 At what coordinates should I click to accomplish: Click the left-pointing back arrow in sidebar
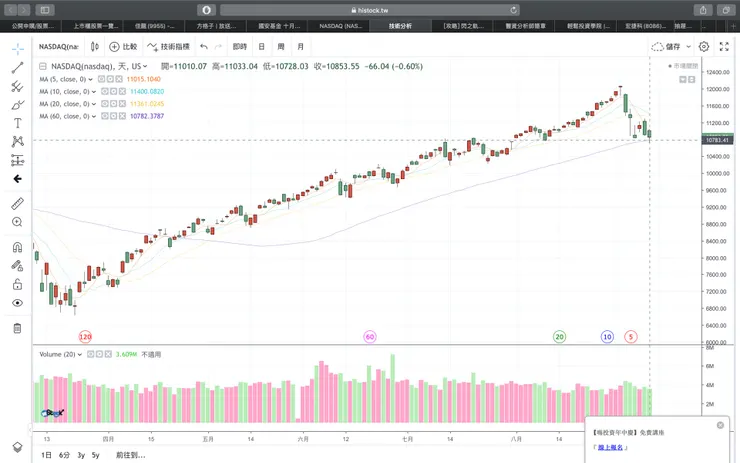[17, 179]
